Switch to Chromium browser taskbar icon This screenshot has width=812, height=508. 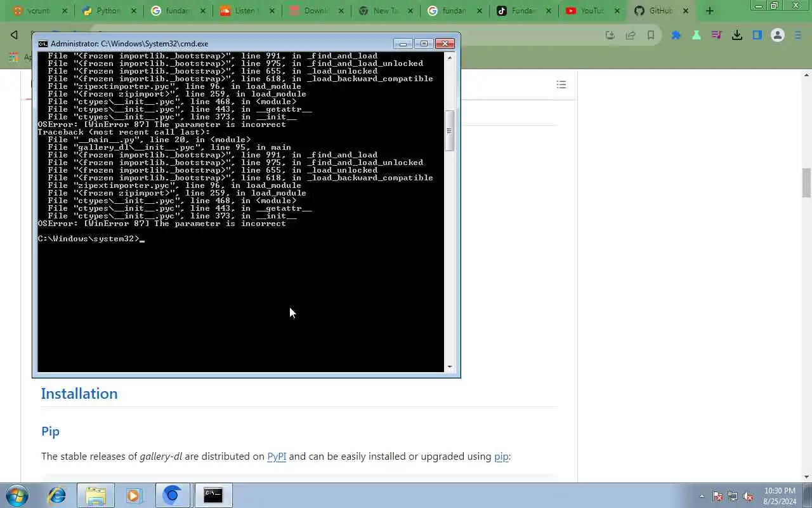pos(172,495)
